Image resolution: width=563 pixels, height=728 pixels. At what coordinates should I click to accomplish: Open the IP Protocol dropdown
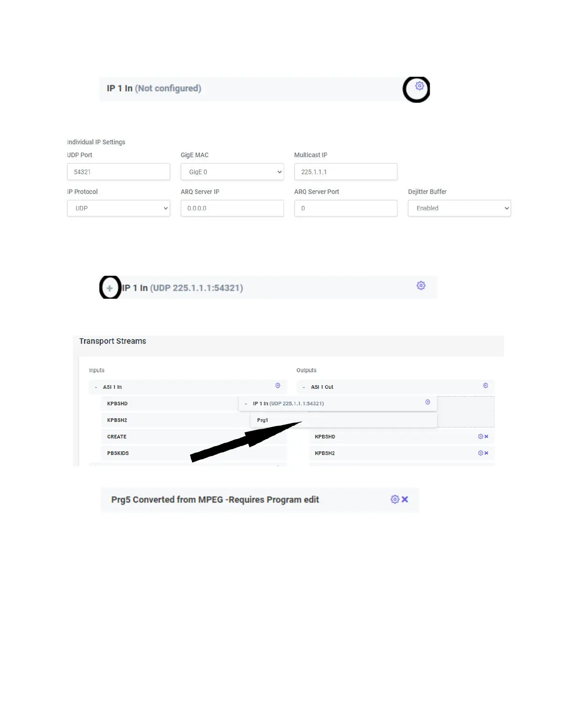point(119,208)
